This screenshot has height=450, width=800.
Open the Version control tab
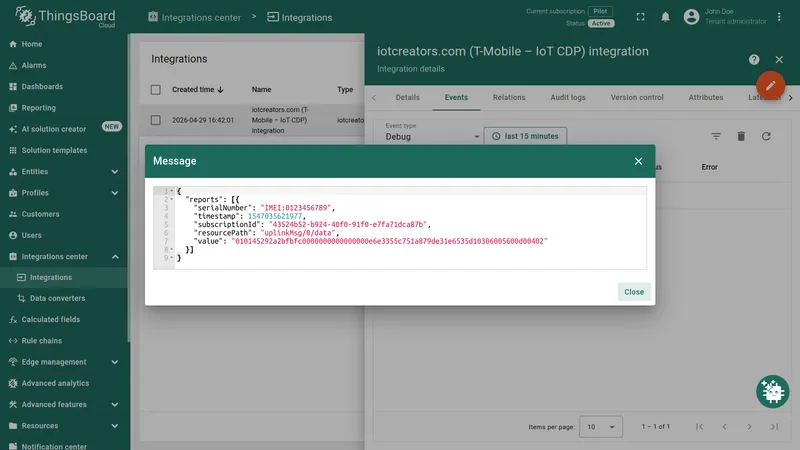637,97
